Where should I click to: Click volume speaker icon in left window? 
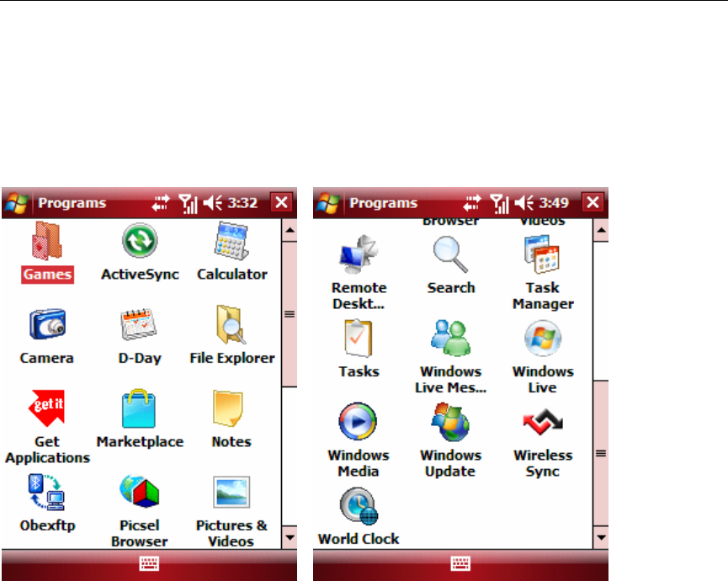point(213,203)
